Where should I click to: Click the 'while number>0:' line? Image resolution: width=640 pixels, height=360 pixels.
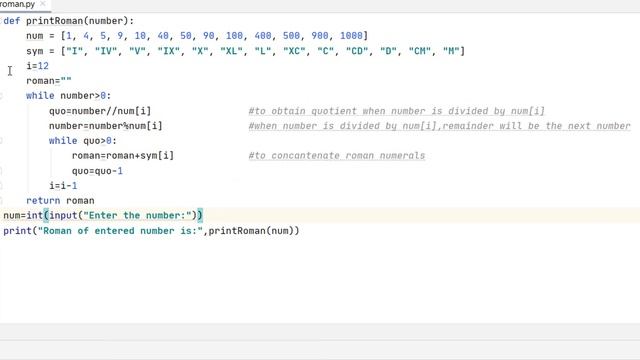click(x=69, y=96)
